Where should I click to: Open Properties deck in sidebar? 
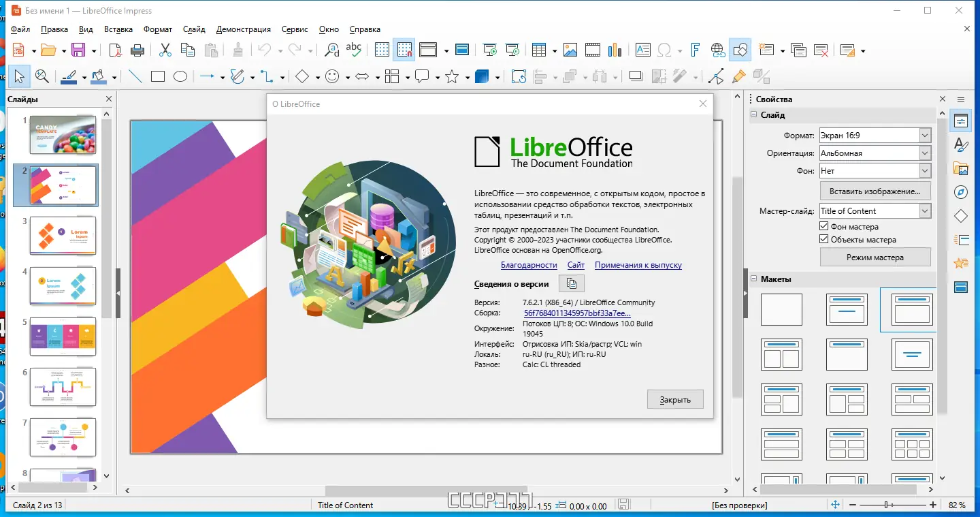(961, 121)
